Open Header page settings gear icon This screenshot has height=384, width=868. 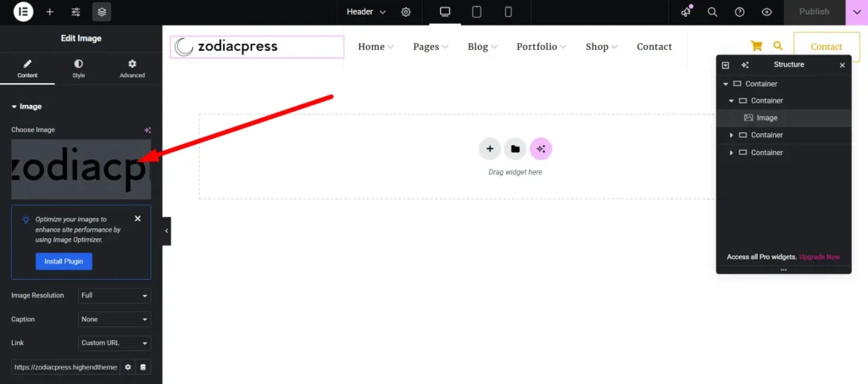406,12
